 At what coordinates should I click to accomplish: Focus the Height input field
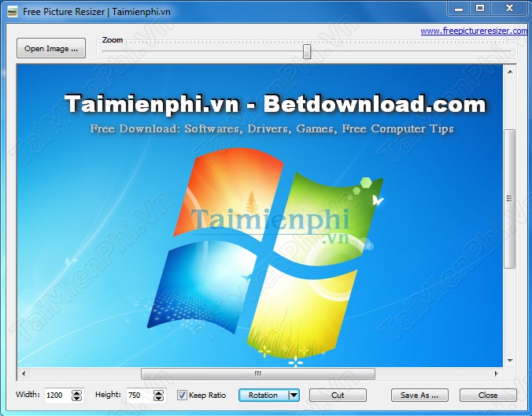click(139, 396)
